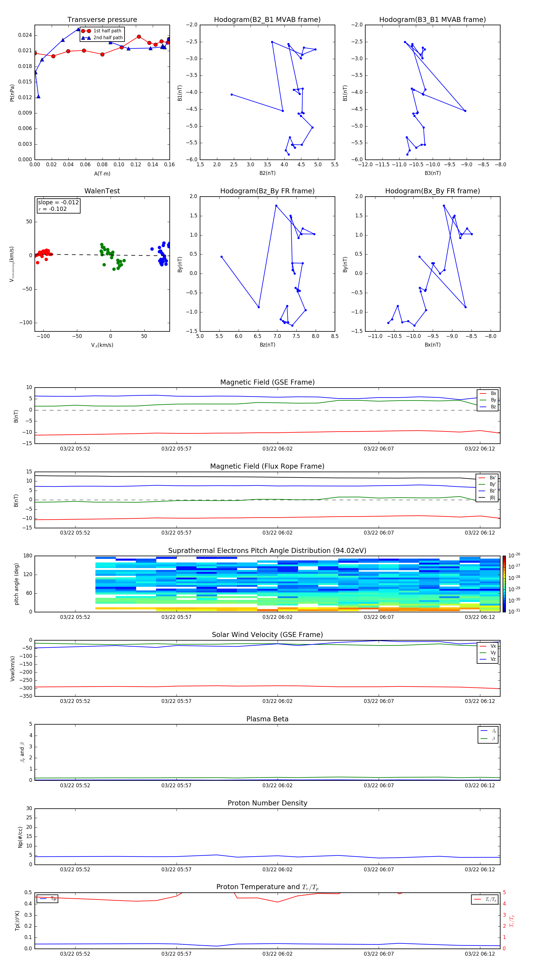Select the '2nd half path' legend entry
Viewport: 535px width, 980px height.
pos(103,38)
